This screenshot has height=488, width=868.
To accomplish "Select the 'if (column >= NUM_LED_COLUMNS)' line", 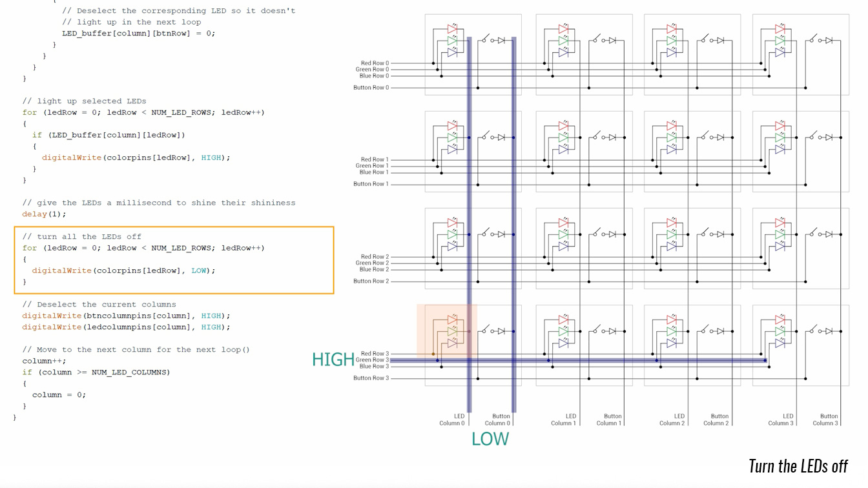I will point(96,372).
